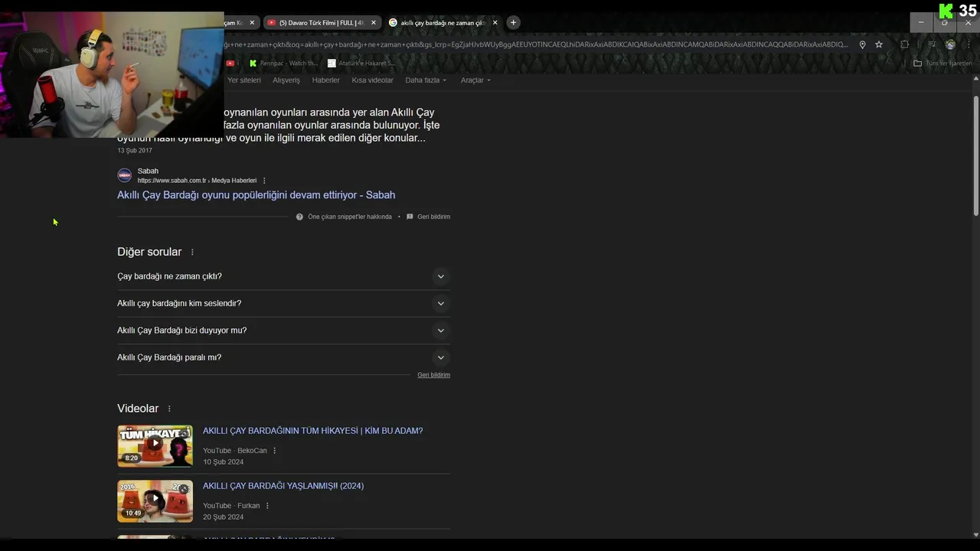Open the Sabah article headline link
This screenshot has width=980, height=551.
click(256, 195)
